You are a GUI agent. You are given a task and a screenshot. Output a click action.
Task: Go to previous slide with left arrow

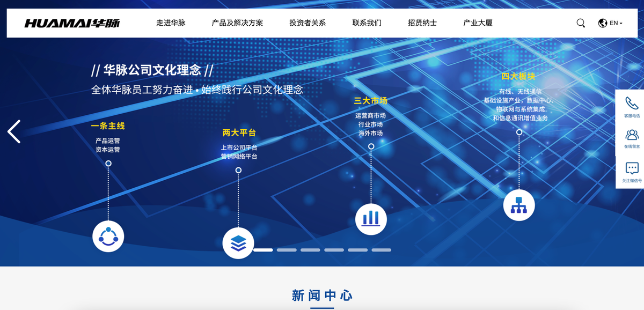point(14,131)
